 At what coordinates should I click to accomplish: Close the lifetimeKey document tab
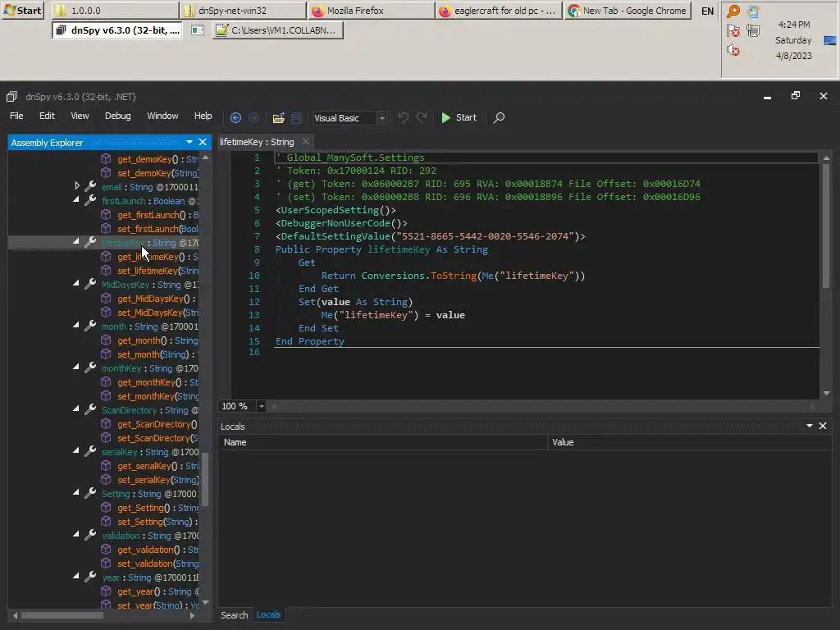point(305,142)
